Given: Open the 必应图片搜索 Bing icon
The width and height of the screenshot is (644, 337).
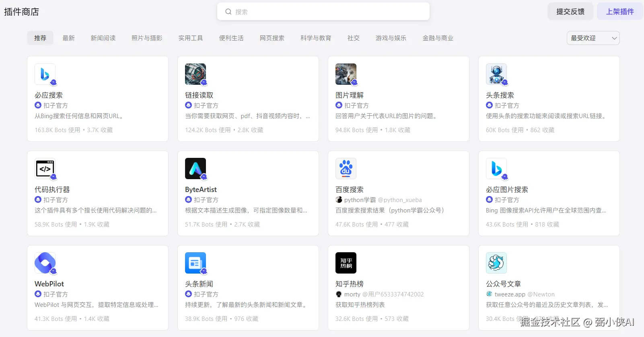Looking at the screenshot, I should 496,168.
